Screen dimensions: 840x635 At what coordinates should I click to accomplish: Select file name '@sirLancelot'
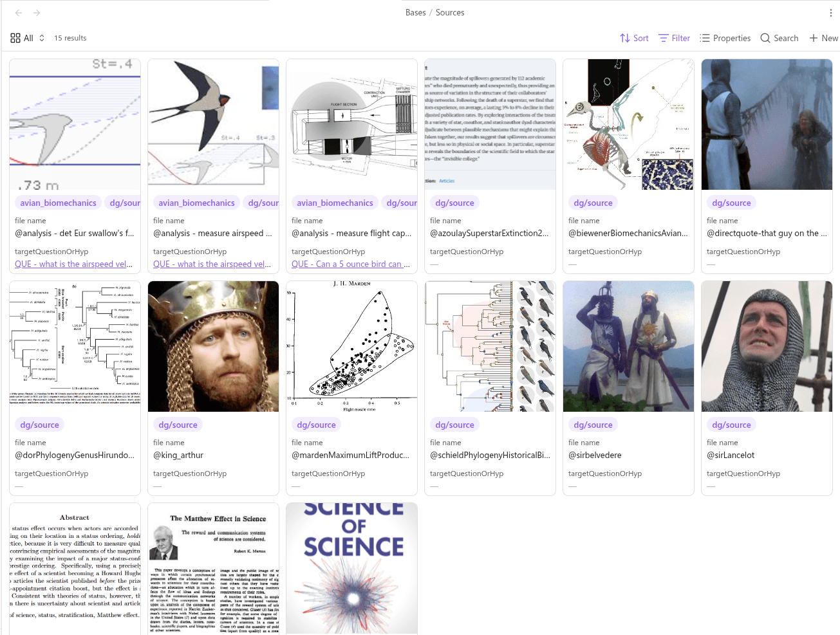point(731,456)
